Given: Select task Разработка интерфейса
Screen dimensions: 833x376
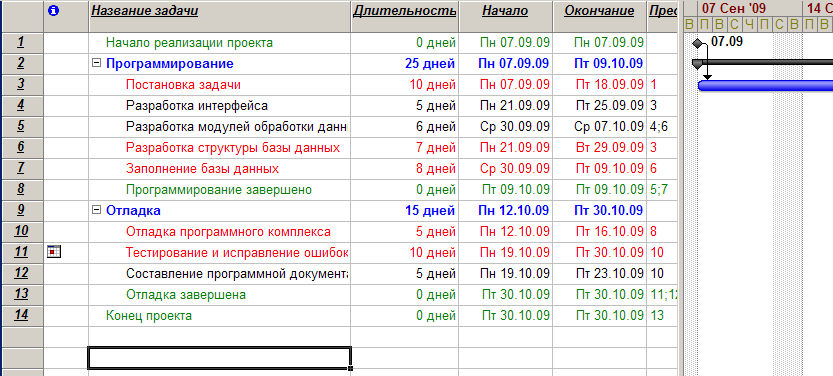Looking at the screenshot, I should click(197, 106).
